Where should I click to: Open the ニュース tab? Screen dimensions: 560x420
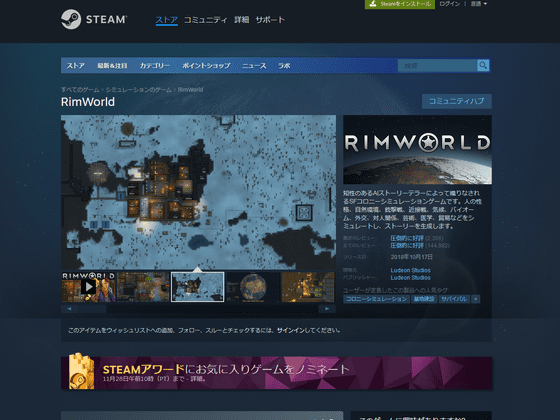pyautogui.click(x=254, y=66)
